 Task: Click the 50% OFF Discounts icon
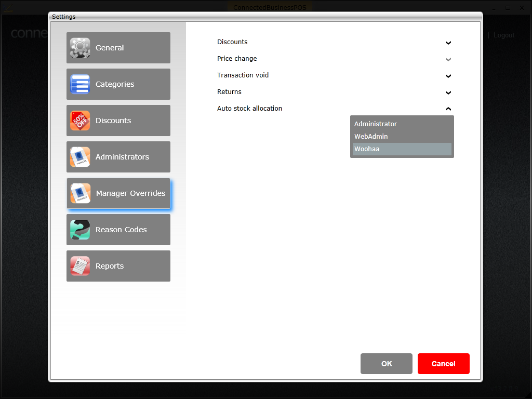pyautogui.click(x=79, y=121)
